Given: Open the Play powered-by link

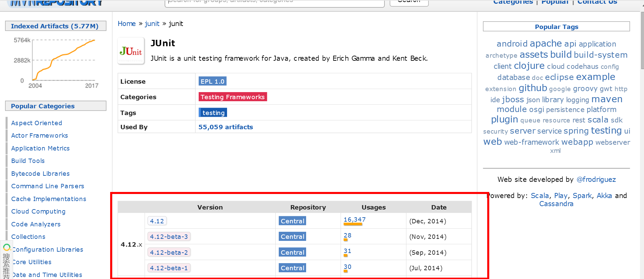Looking at the screenshot, I should [x=561, y=196].
